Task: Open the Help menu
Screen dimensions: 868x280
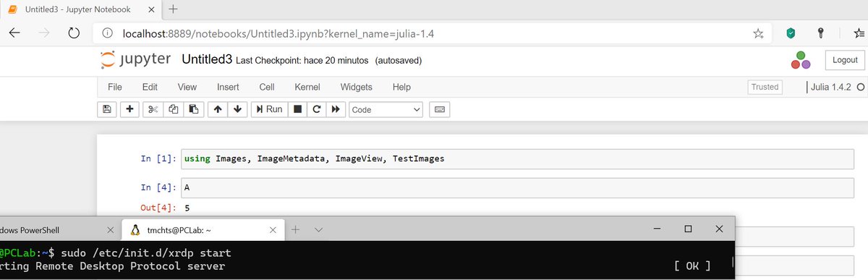Action: [x=401, y=87]
